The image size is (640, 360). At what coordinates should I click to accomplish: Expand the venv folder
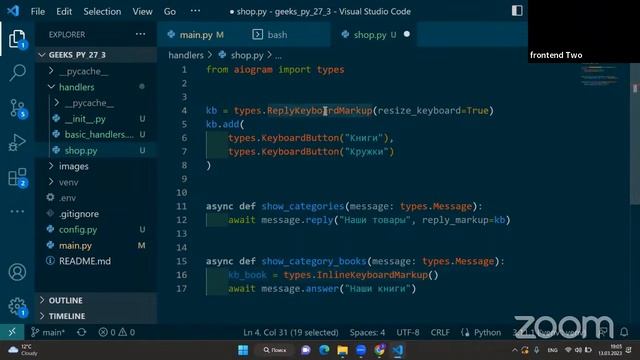pos(68,182)
